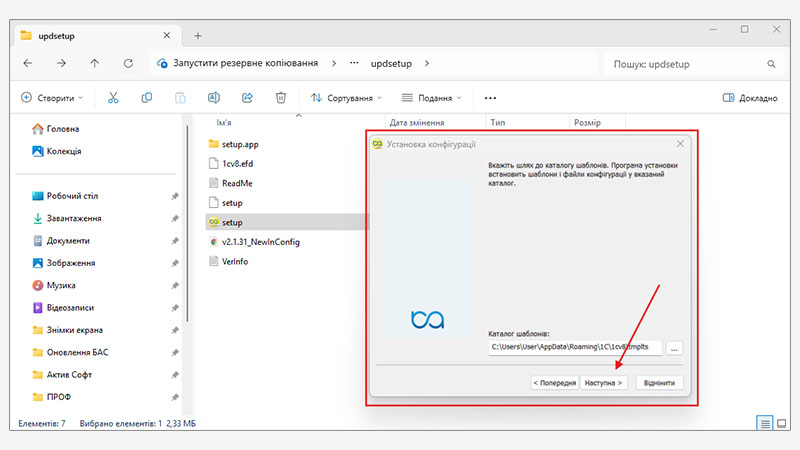The height and width of the screenshot is (450, 800).
Task: Select the ReadMe file in list
Action: [x=237, y=183]
